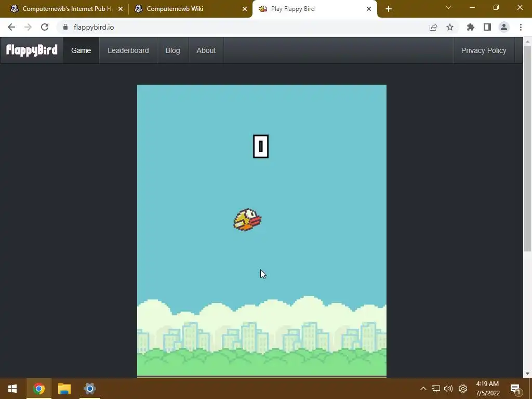Screen dimensions: 532x399
Task: Go forward to the next page
Action: [x=28, y=27]
